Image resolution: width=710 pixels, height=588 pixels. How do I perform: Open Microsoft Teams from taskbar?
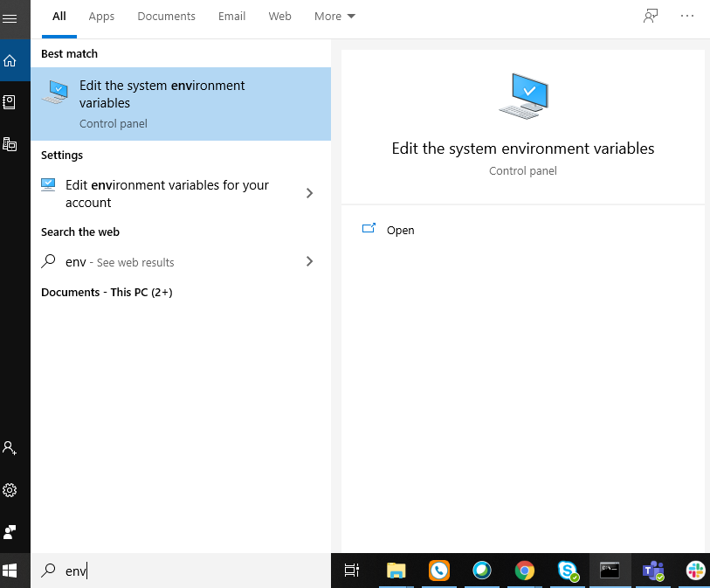(x=653, y=571)
